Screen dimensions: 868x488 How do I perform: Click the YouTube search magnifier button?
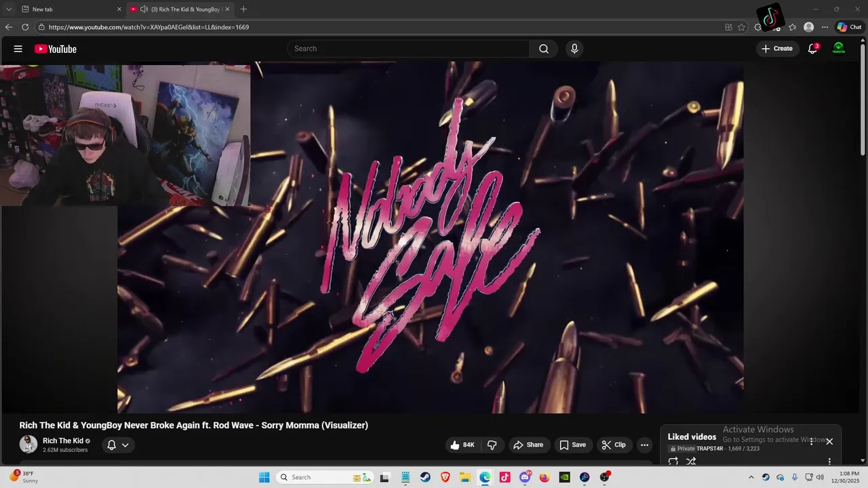click(544, 49)
